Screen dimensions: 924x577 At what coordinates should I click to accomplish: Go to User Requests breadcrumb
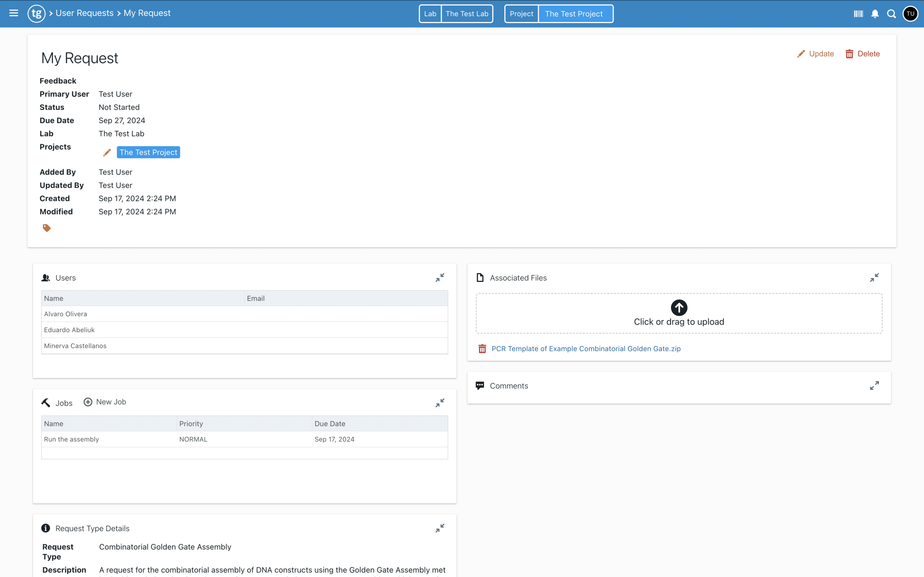[84, 13]
